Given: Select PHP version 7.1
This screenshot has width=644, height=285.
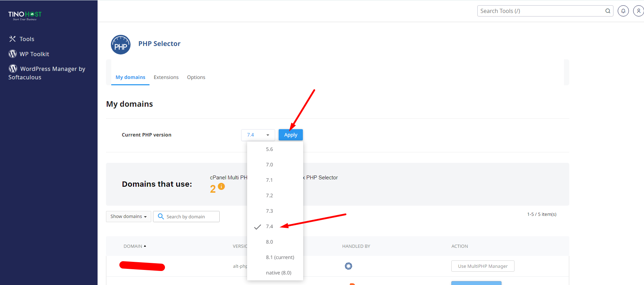Looking at the screenshot, I should click(275, 180).
